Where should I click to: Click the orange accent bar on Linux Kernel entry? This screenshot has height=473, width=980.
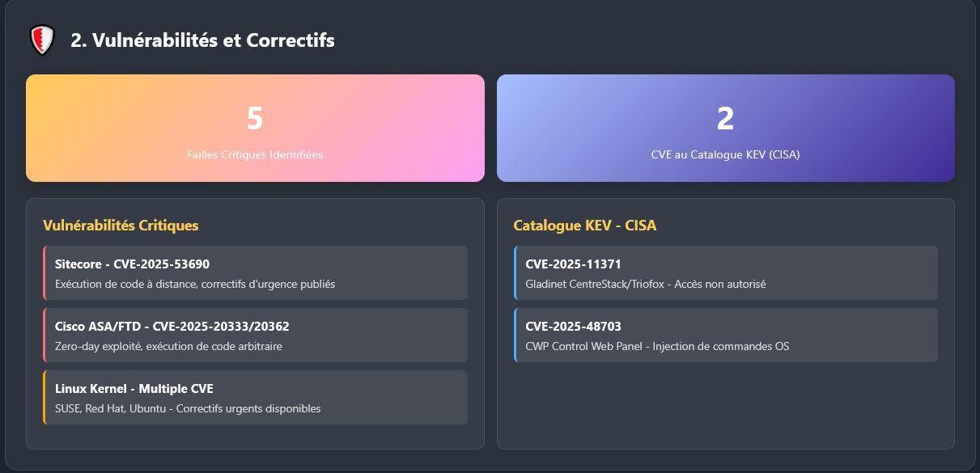[x=45, y=397]
